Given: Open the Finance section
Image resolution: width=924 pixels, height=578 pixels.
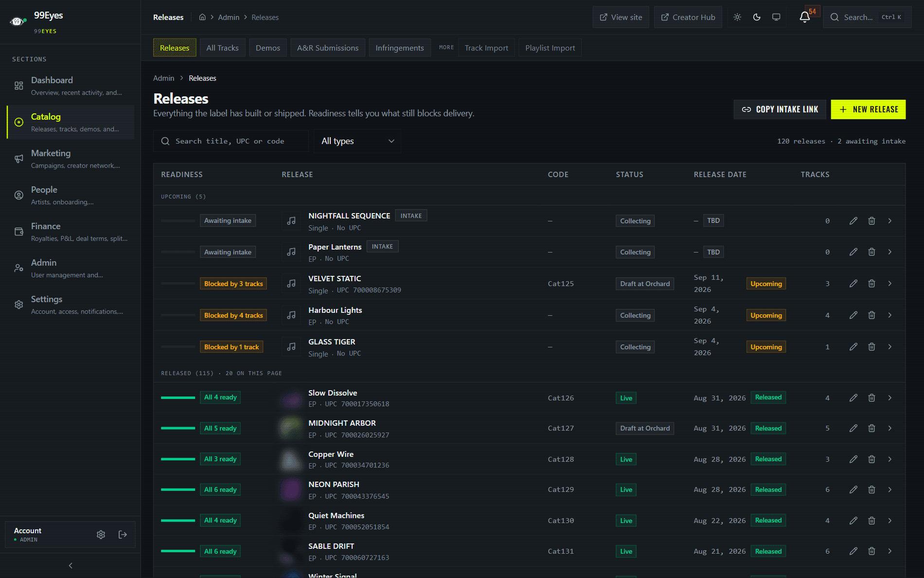Looking at the screenshot, I should coord(71,232).
